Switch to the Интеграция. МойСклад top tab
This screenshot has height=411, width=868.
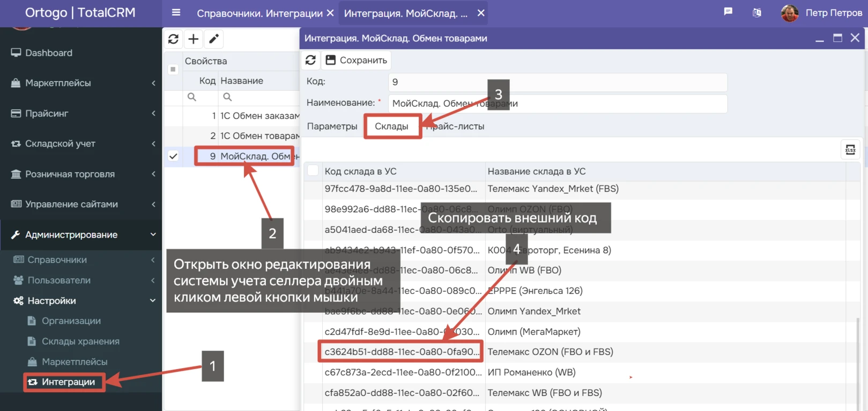click(x=406, y=13)
